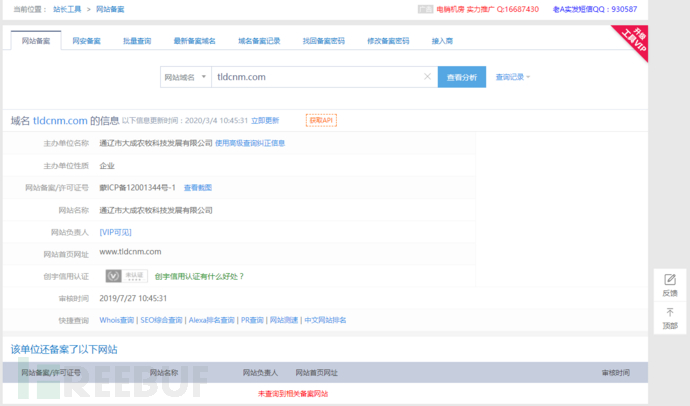Open the tldcnm.com domain heading link

point(60,121)
